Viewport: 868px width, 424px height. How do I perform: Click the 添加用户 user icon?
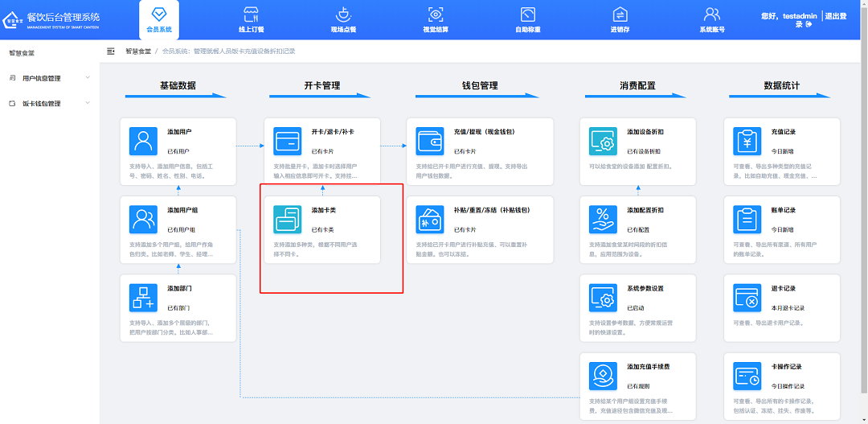pyautogui.click(x=144, y=141)
